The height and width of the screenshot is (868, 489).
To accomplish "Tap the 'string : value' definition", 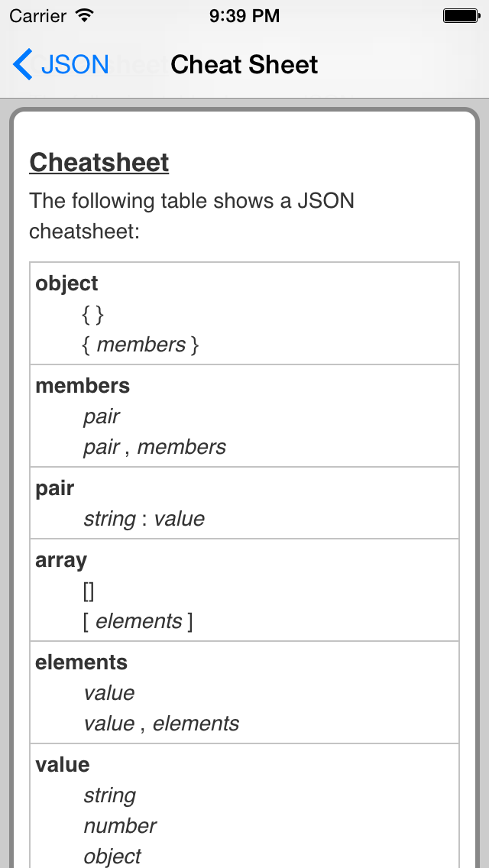I will tap(144, 519).
